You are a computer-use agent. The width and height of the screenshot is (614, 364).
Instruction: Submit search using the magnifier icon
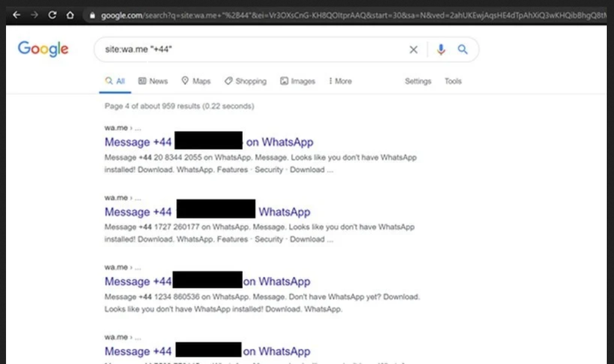click(463, 49)
